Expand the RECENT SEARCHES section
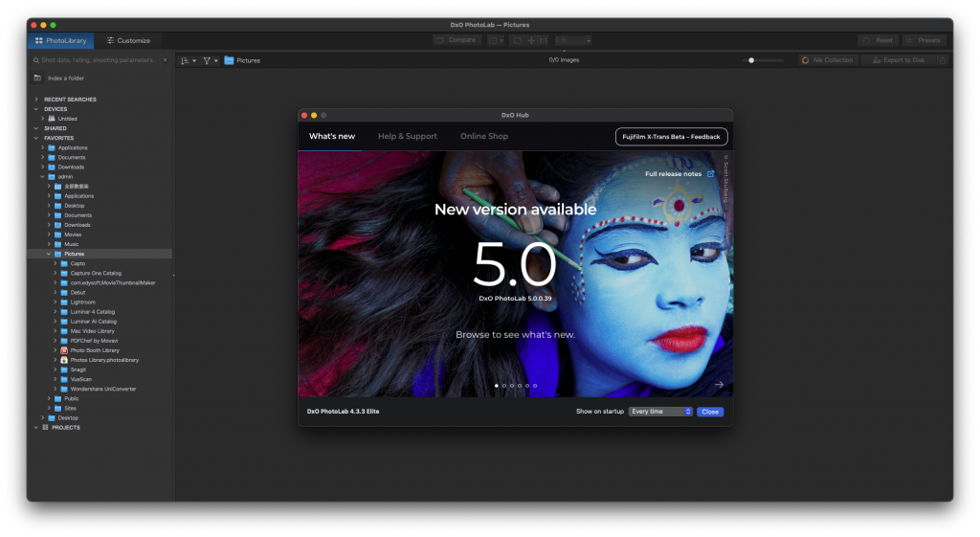The width and height of the screenshot is (980, 537). 36,100
